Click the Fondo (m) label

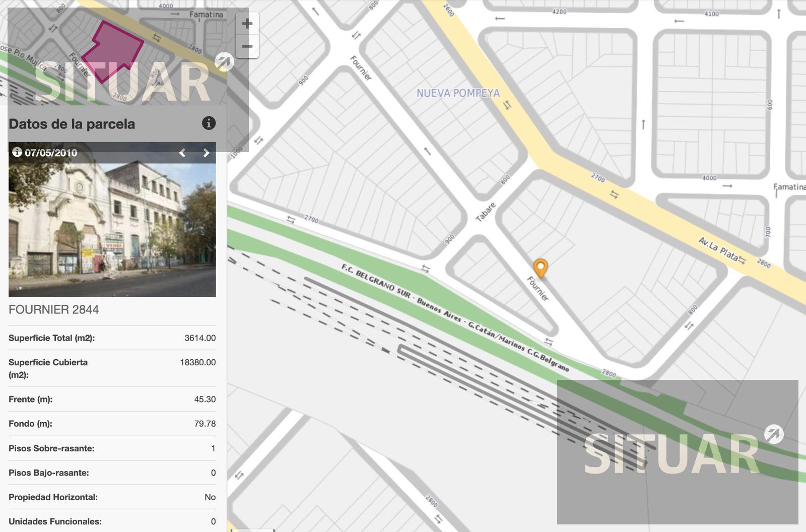click(x=31, y=424)
